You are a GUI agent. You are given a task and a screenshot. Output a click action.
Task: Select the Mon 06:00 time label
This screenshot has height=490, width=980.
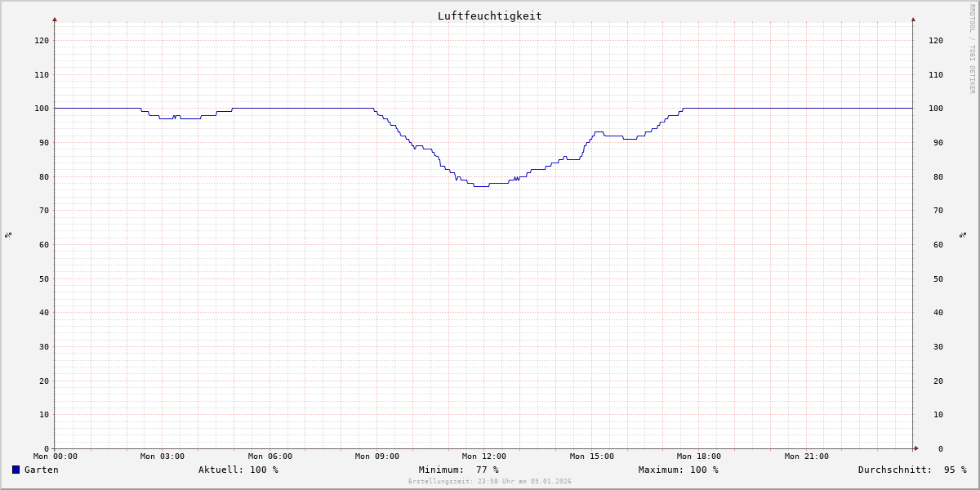269,457
